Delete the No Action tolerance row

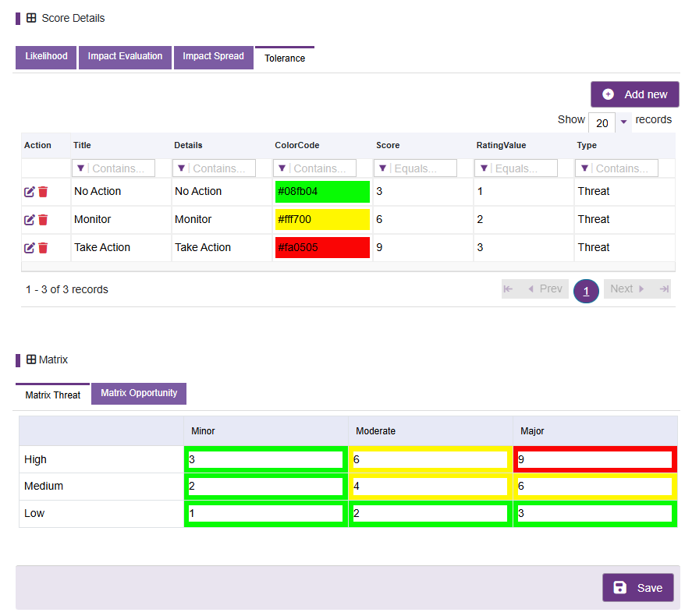43,192
